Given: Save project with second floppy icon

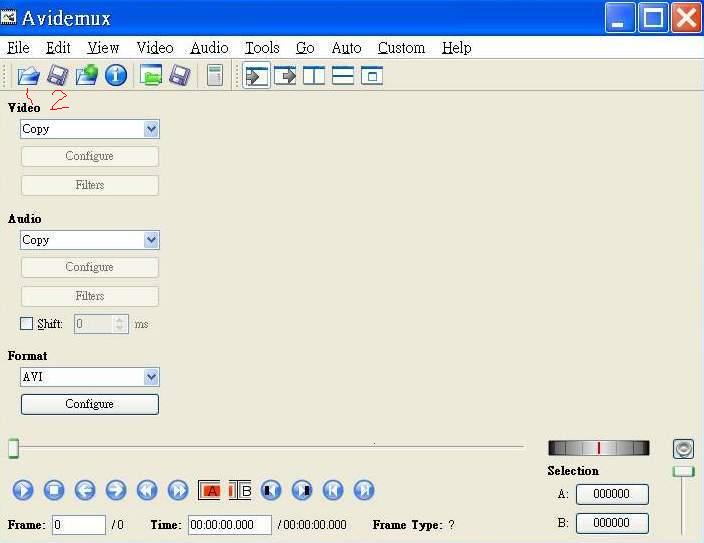Looking at the screenshot, I should pos(180,75).
